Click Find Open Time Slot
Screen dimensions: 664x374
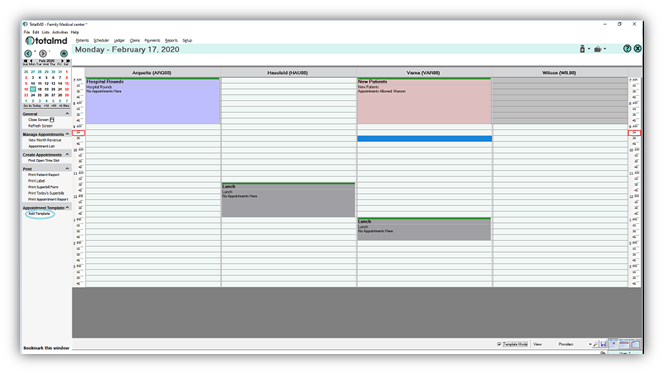click(44, 161)
